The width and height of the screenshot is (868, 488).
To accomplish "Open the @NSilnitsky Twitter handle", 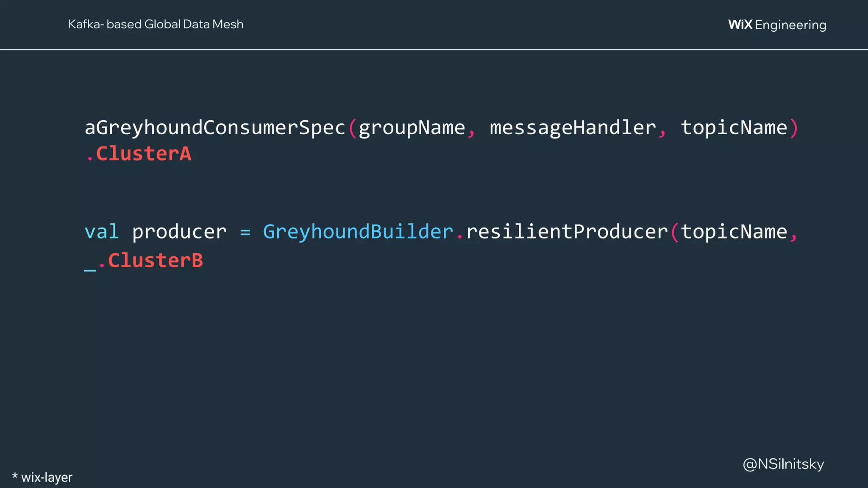I will (x=783, y=464).
